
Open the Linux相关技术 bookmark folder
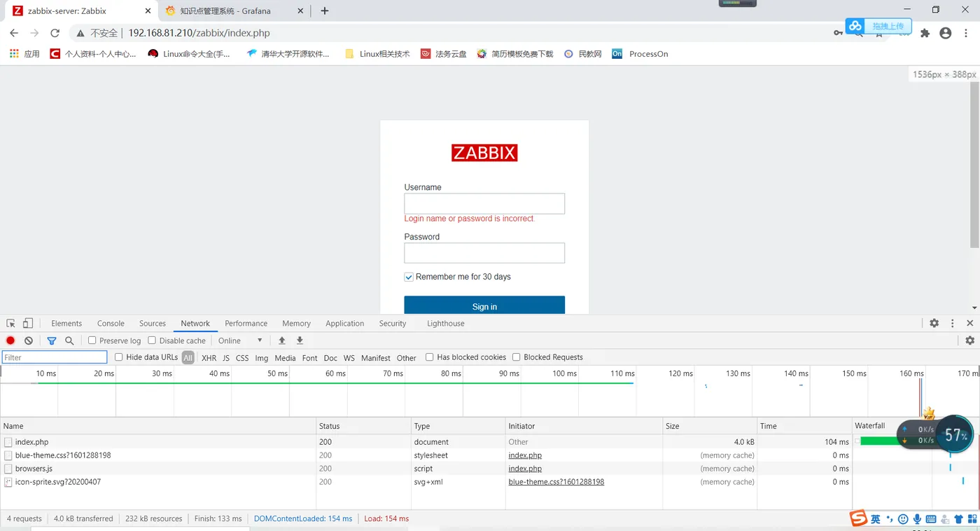point(377,54)
